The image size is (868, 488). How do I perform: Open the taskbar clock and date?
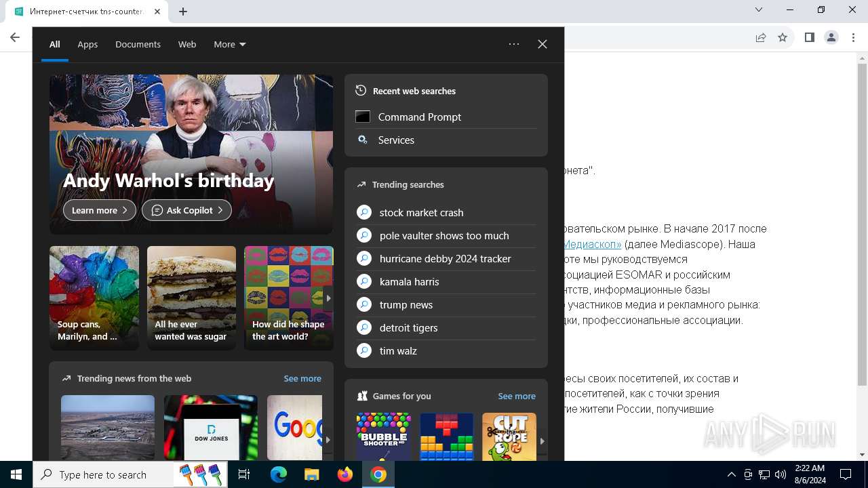810,474
